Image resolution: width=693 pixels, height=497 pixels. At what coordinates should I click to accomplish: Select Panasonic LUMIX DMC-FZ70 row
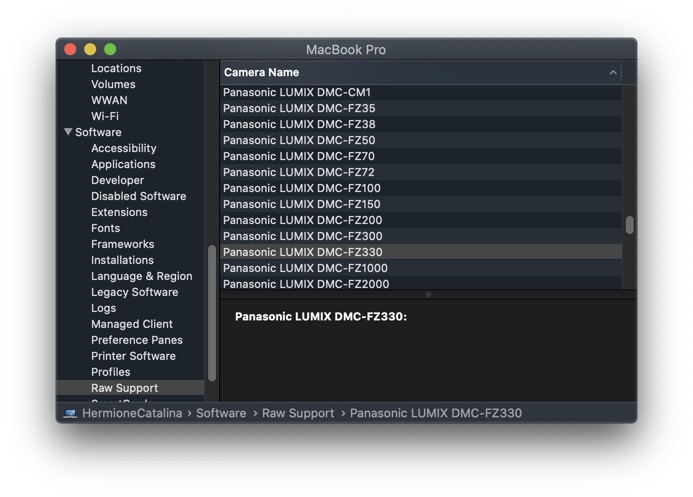(x=421, y=156)
